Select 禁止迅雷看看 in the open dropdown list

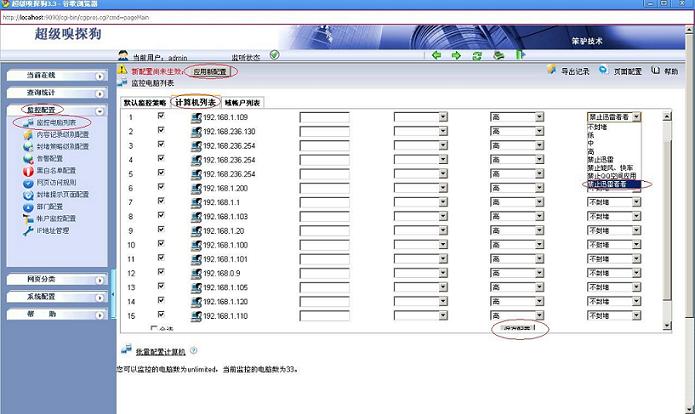coord(614,184)
